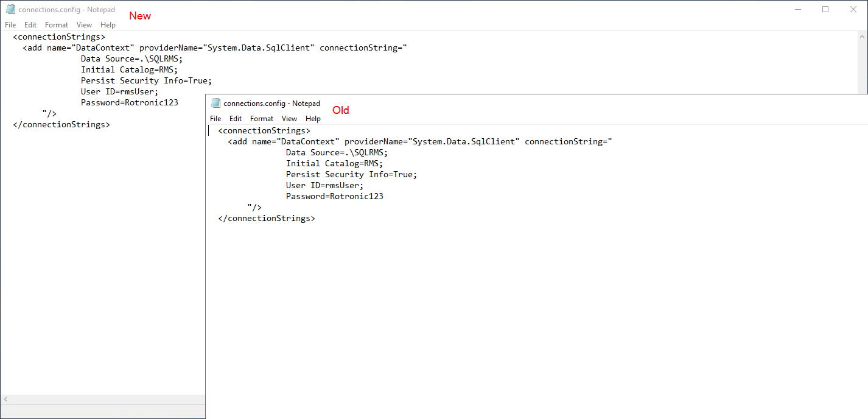Click Password=Rotronic123 line in Old window
The image size is (868, 419).
coord(335,196)
